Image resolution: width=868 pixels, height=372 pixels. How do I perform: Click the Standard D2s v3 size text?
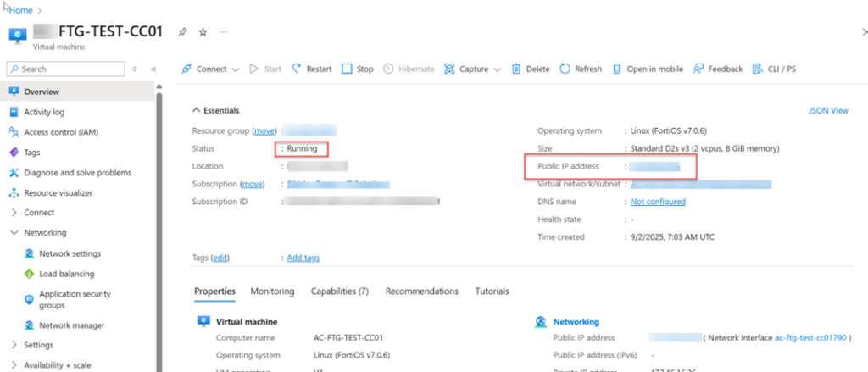[x=705, y=149]
